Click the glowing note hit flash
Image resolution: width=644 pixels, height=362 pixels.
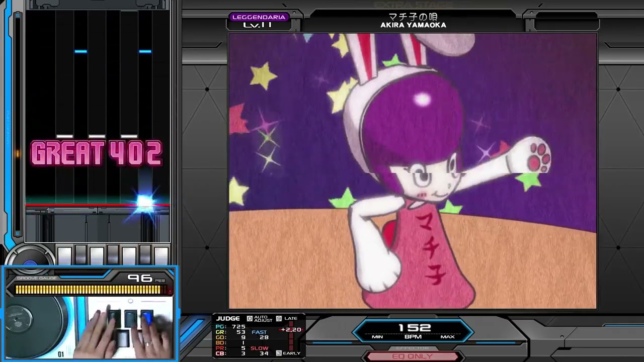coord(145,203)
